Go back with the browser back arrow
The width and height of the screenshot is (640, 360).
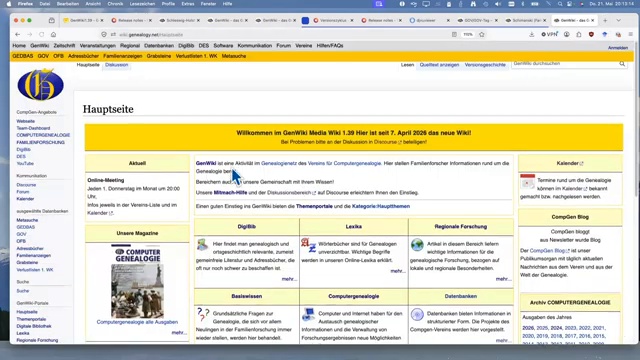tap(18, 35)
